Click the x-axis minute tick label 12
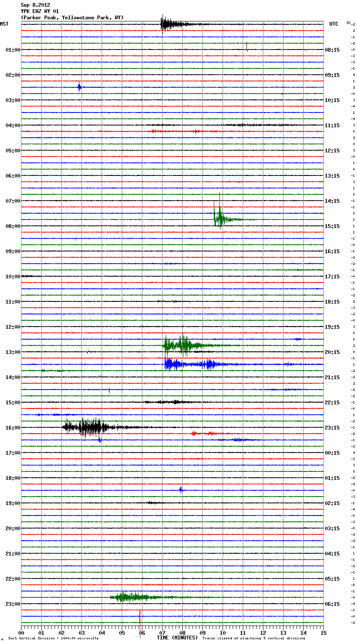Image resolution: width=357 pixels, height=644 pixels. click(x=263, y=633)
